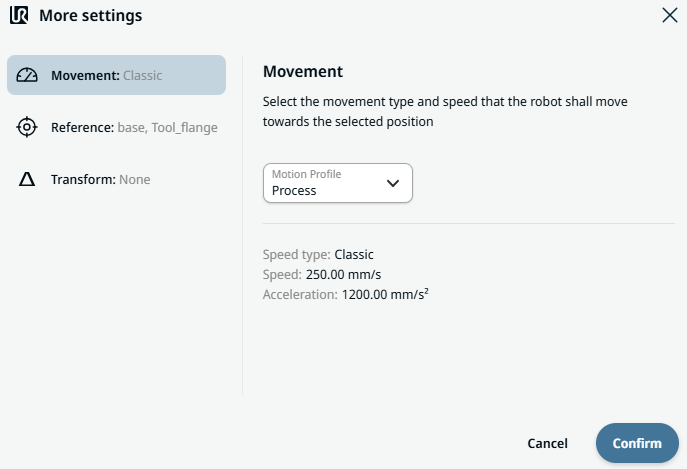Image resolution: width=687 pixels, height=469 pixels.
Task: Click the Movement speedometer icon
Action: [27, 75]
